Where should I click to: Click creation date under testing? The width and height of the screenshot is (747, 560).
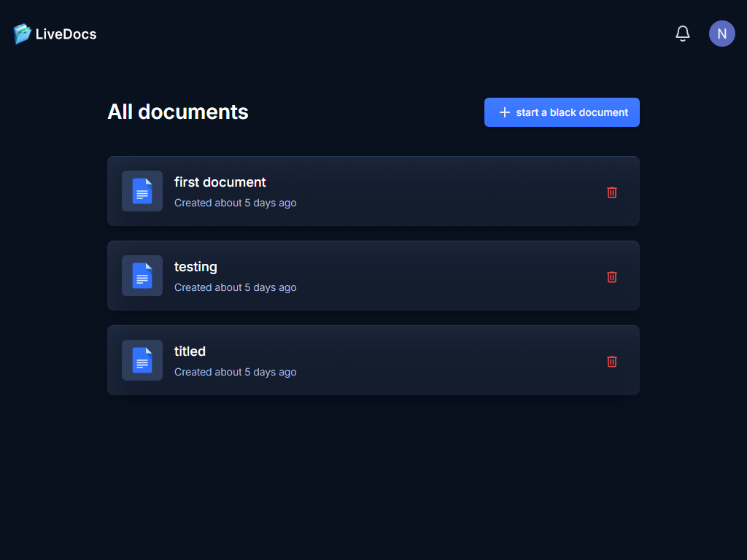click(x=235, y=287)
